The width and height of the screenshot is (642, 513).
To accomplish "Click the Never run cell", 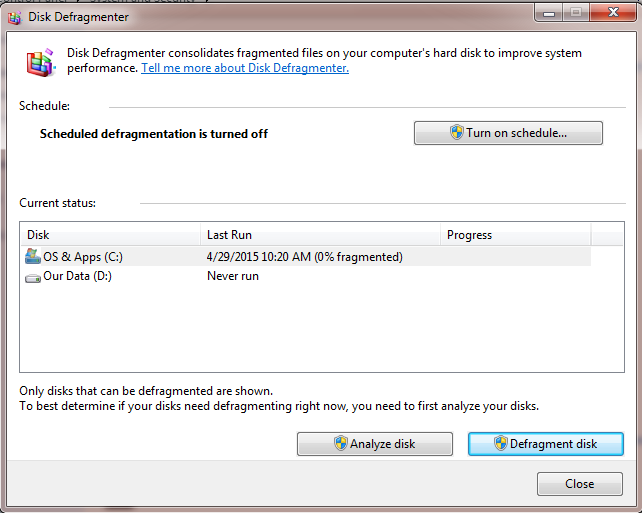I will 233,276.
